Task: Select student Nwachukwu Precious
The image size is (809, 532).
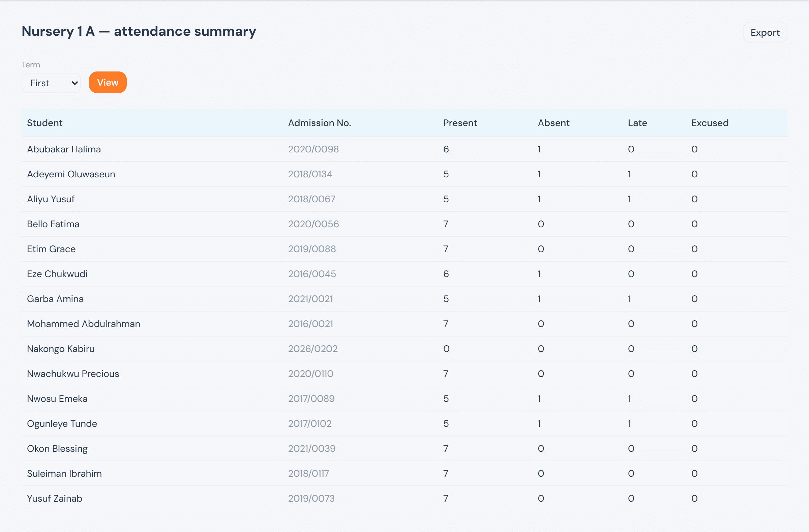Action: tap(73, 374)
